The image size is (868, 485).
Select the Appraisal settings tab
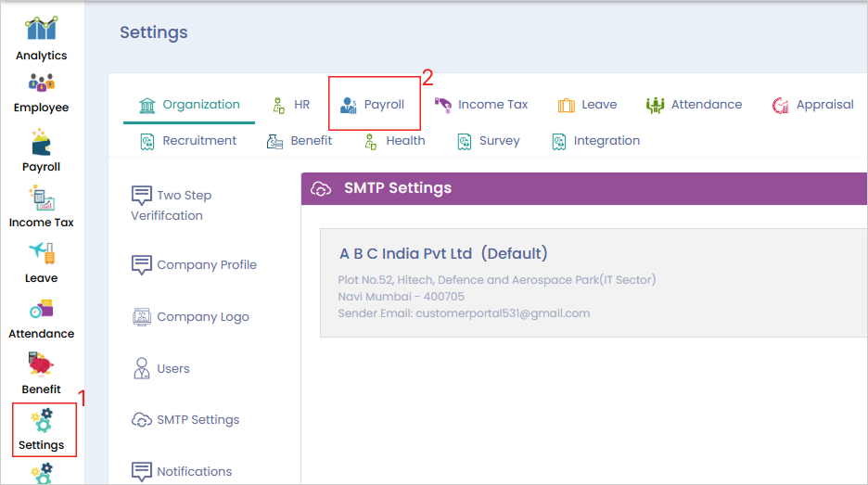(813, 105)
